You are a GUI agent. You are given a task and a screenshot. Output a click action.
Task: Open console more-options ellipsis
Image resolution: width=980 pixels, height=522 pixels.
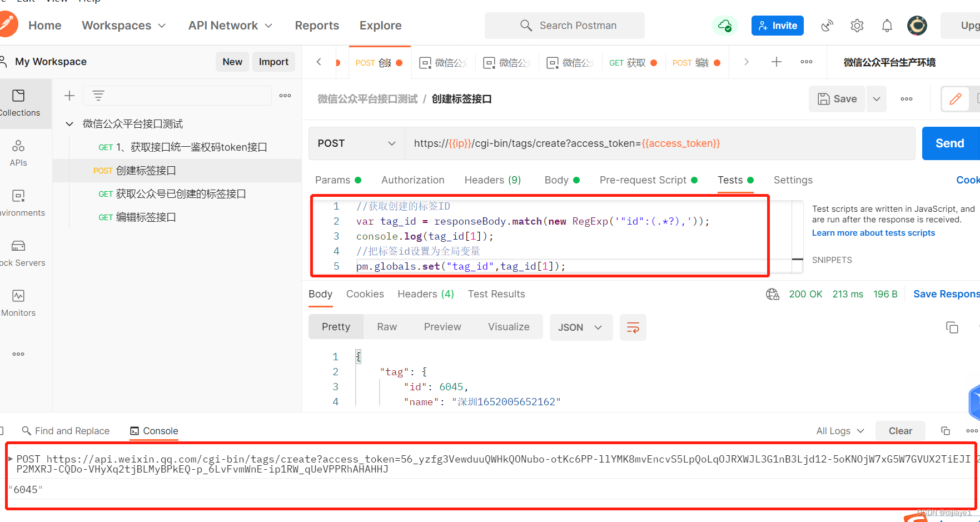pyautogui.click(x=972, y=431)
